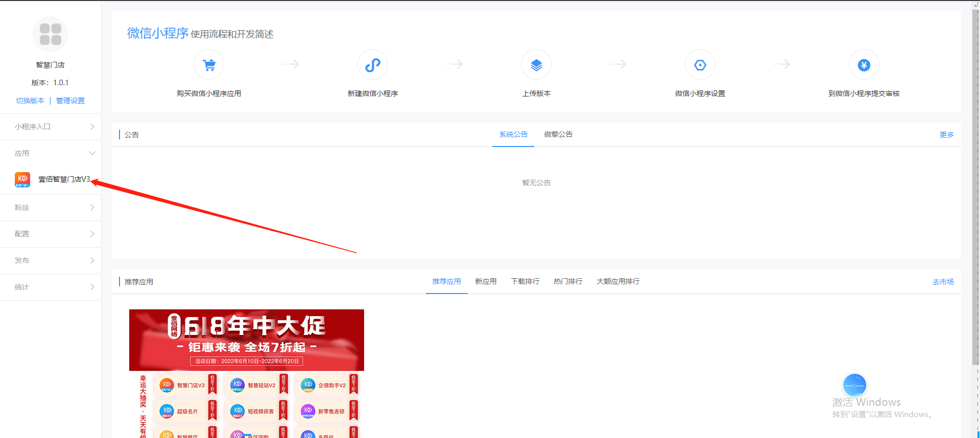Select the 大额应用排行 tab
Image resolution: width=980 pixels, height=438 pixels.
[x=618, y=281]
